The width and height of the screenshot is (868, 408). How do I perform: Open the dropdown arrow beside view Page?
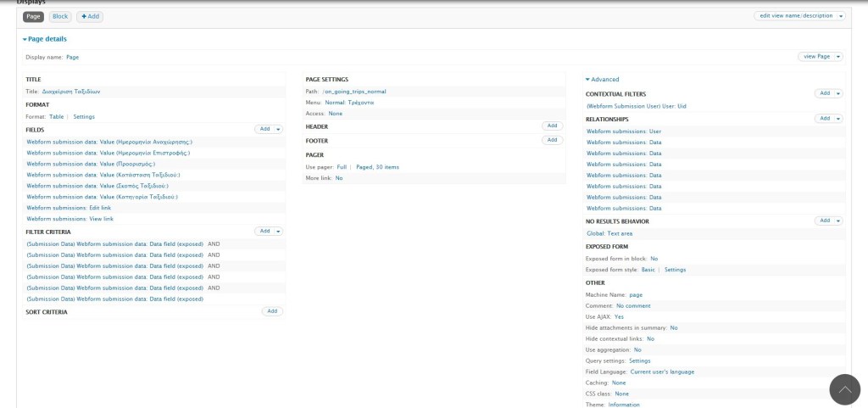838,57
